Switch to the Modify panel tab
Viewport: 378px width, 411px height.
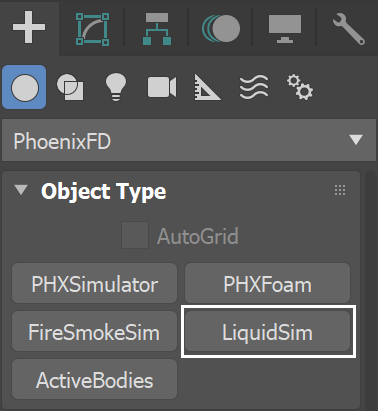click(x=92, y=29)
